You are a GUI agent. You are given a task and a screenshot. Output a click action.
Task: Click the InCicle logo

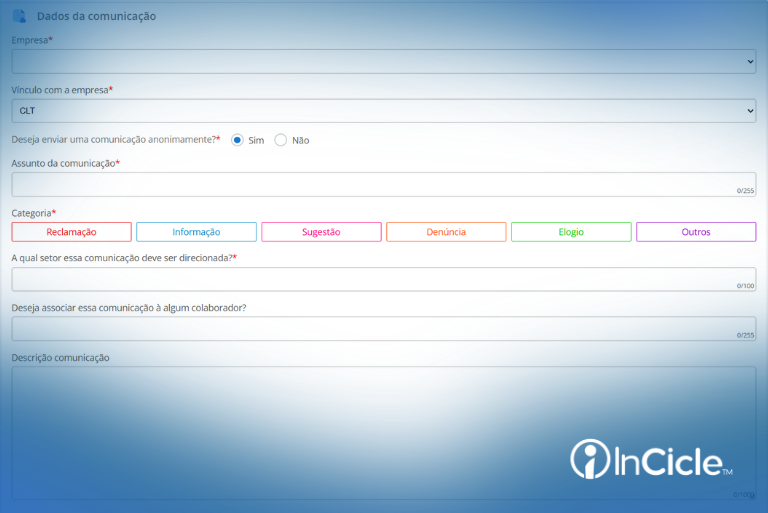651,460
